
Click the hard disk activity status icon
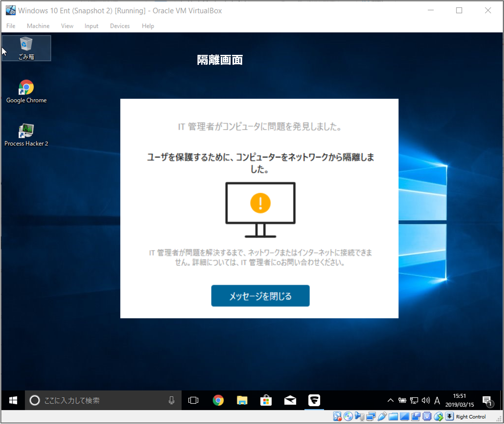click(x=337, y=417)
